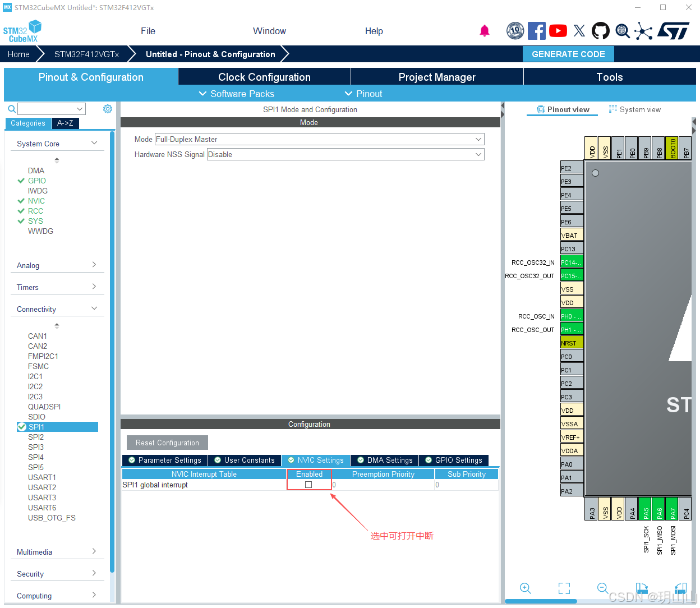The image size is (700, 608).
Task: Click the PA7 SPI1_MOSI pin
Action: pyautogui.click(x=673, y=509)
